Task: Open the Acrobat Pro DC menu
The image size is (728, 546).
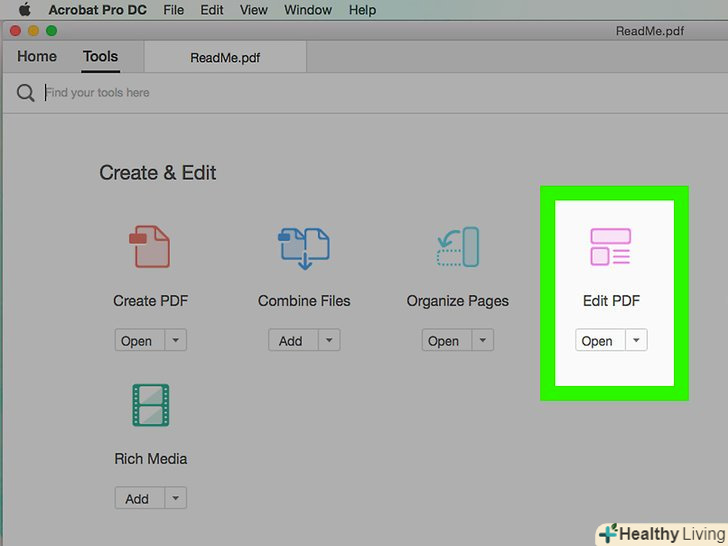Action: pos(98,10)
